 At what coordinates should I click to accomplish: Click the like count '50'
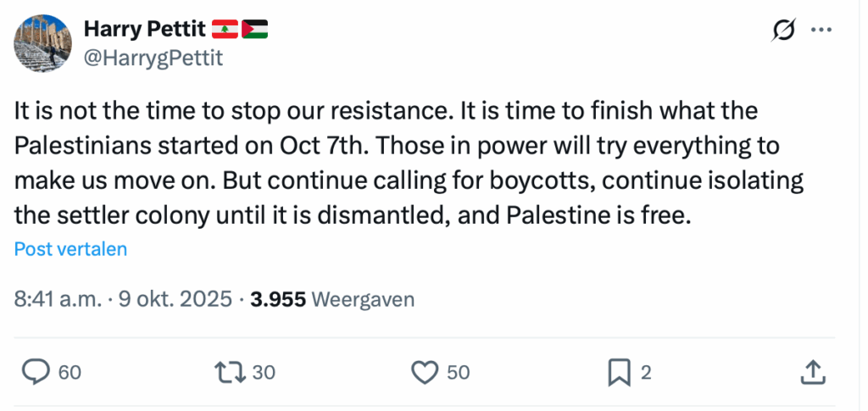[x=458, y=372]
